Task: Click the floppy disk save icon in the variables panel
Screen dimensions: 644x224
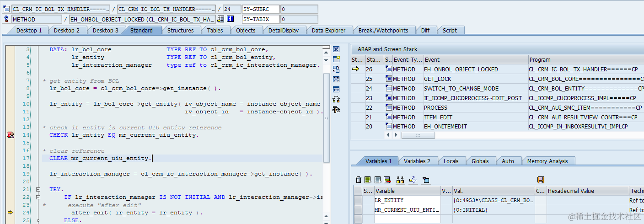Action: pyautogui.click(x=541, y=180)
